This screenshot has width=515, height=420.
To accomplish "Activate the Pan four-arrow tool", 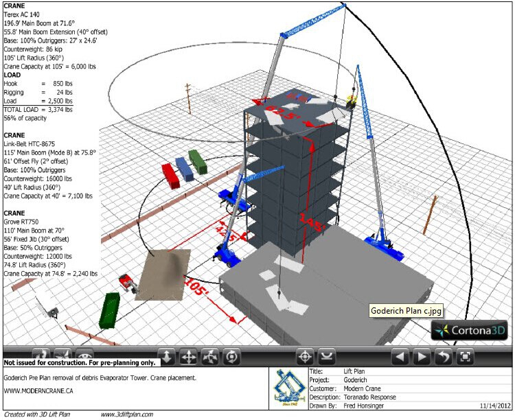I will coord(189,356).
